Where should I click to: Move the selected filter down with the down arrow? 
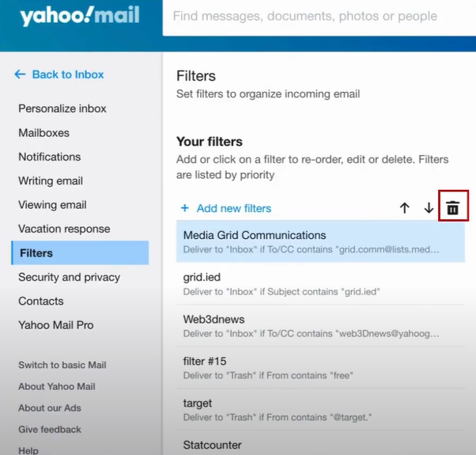click(429, 208)
